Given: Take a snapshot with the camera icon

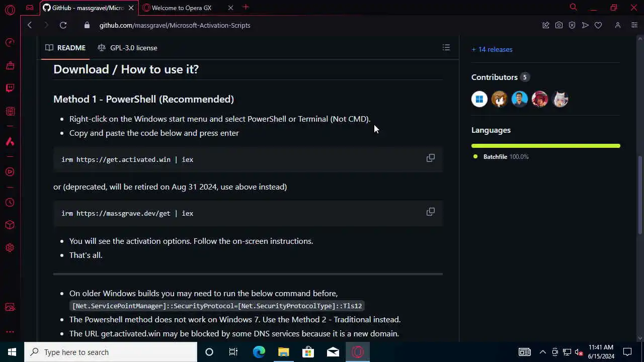Looking at the screenshot, I should click(x=559, y=25).
